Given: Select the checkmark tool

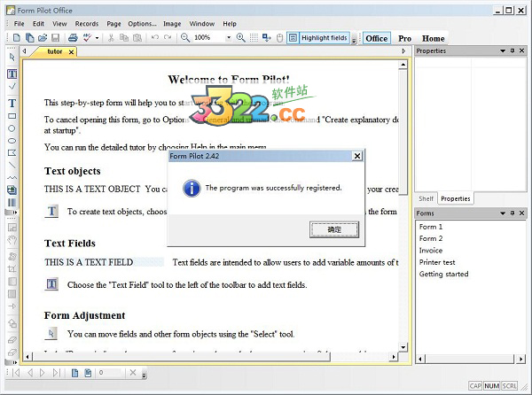Looking at the screenshot, I should coord(12,87).
